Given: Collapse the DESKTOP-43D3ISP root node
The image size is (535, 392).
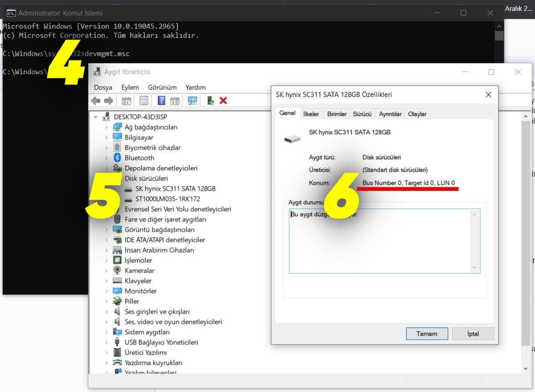Looking at the screenshot, I should 95,117.
